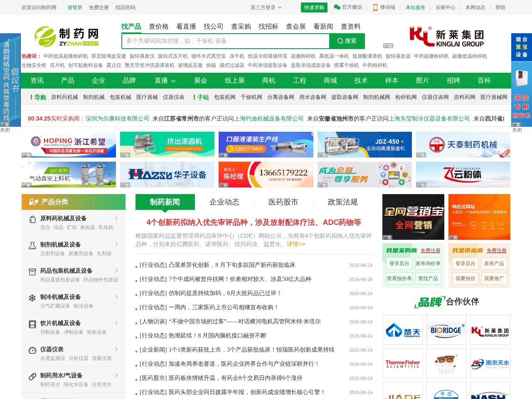Open the 天泰制药机械 banner ad
This screenshot has width=532, height=399.
463,145
